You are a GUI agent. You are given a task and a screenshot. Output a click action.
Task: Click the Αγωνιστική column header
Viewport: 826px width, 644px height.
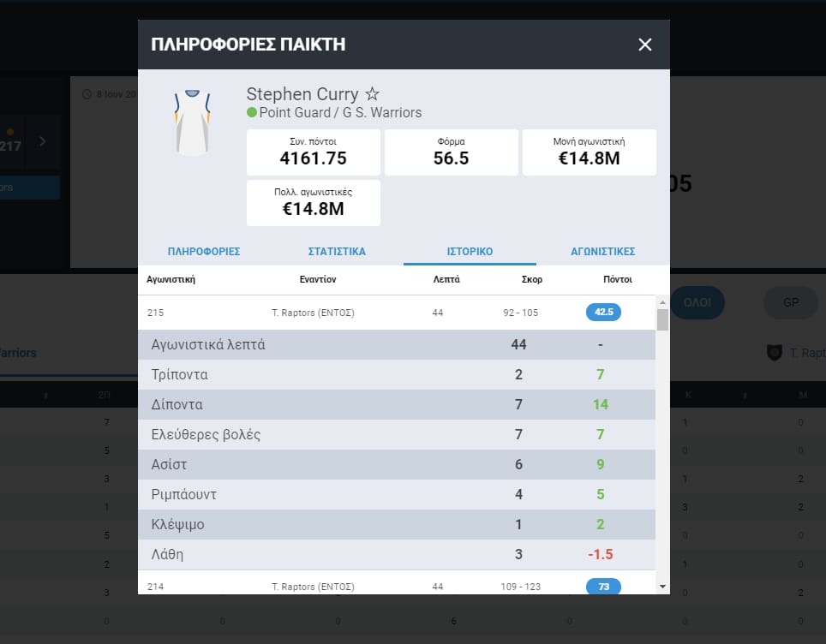(x=171, y=279)
